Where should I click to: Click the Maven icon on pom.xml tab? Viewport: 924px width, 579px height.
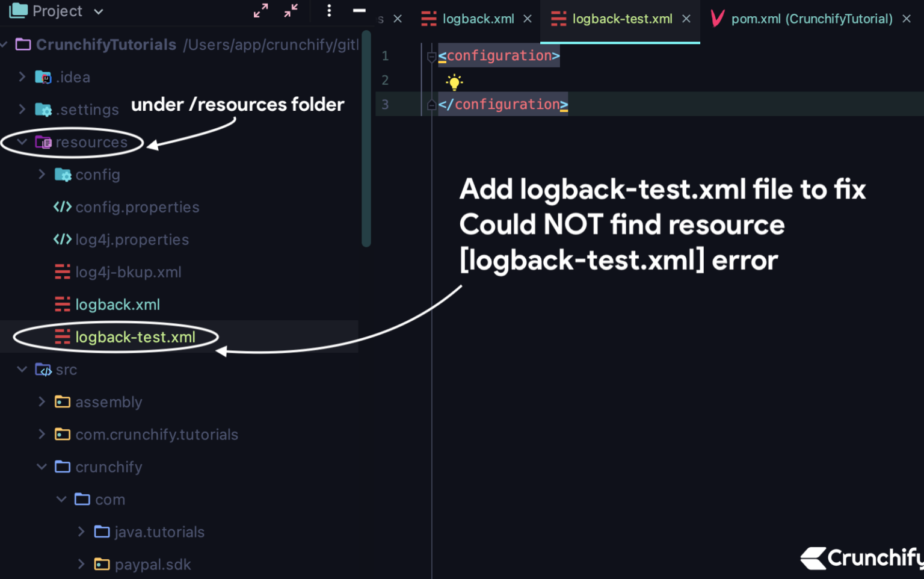coord(716,19)
